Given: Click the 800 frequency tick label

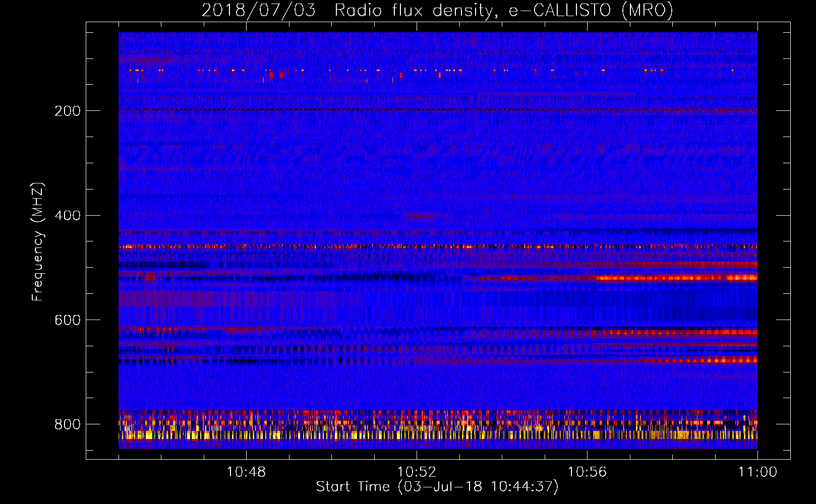Looking at the screenshot, I should pyautogui.click(x=68, y=424).
